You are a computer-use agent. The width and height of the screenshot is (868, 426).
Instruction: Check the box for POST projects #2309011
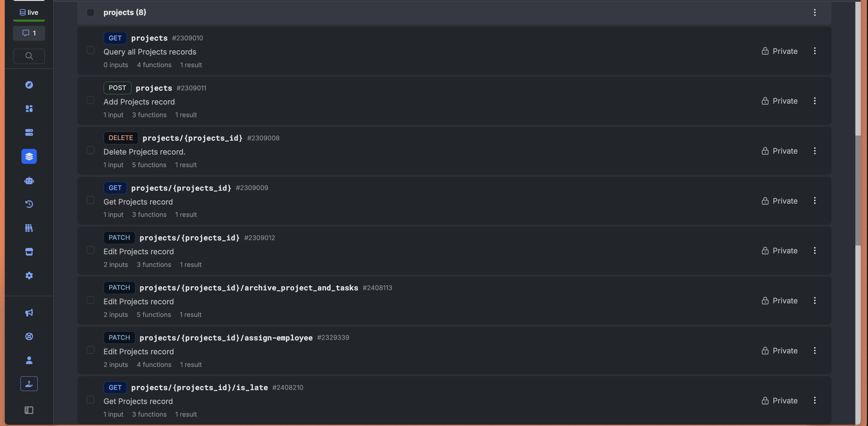coord(90,100)
